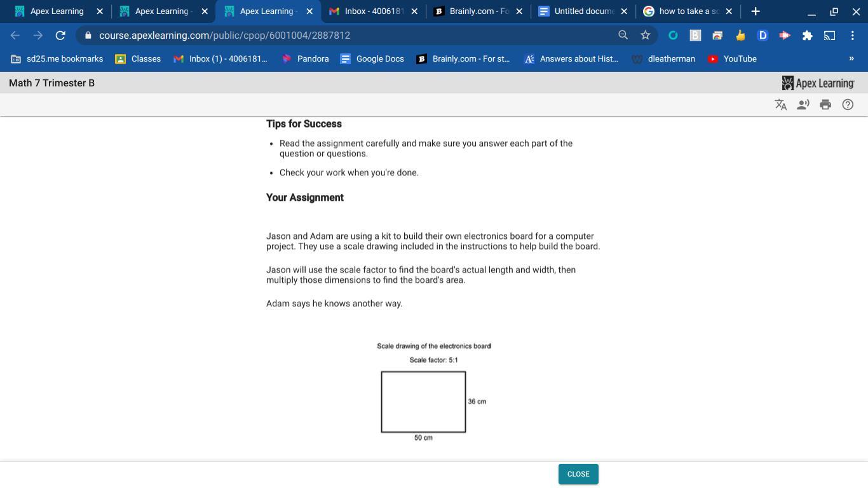This screenshot has width=868, height=488.
Task: Click the scale drawing rectangle image
Action: (423, 402)
